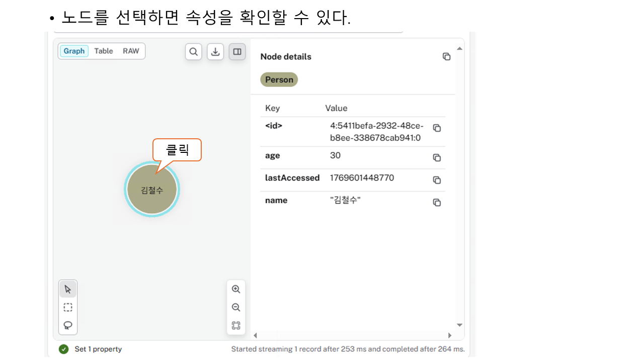
Task: Click the search icon in graph toolbar
Action: pos(194,52)
